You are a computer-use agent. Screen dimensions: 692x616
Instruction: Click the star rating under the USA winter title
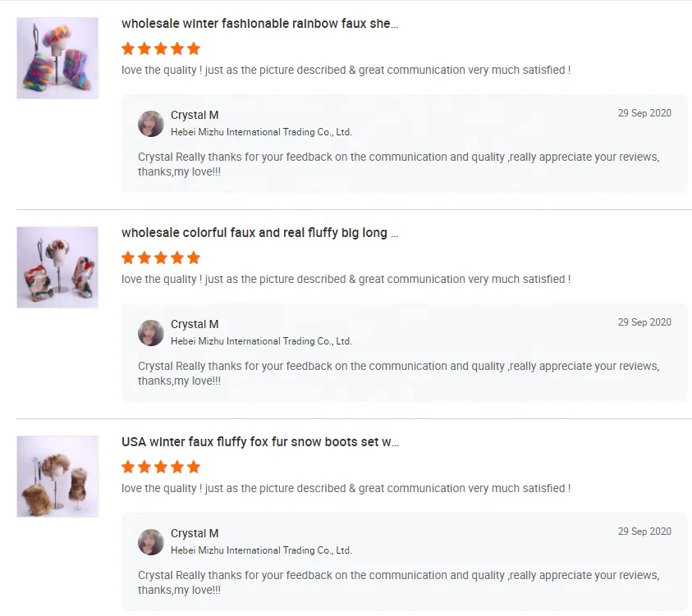tap(161, 467)
